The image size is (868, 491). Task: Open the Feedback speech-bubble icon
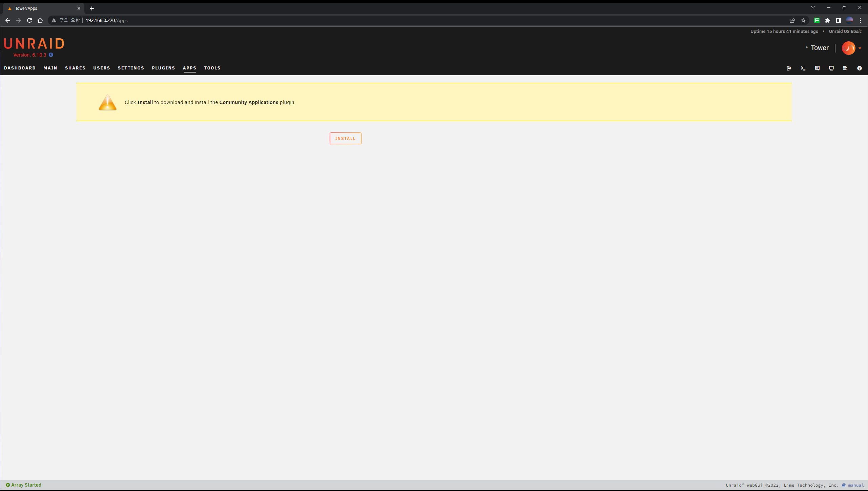(x=817, y=68)
